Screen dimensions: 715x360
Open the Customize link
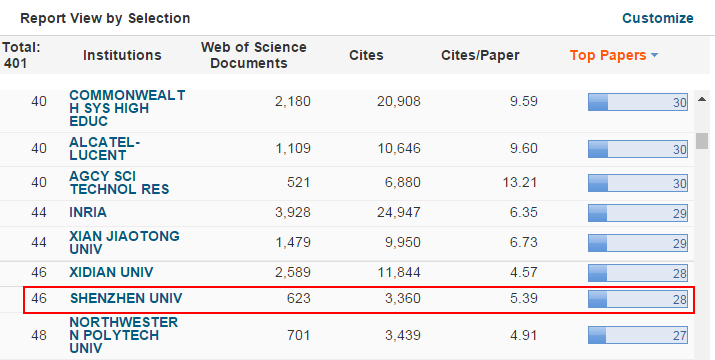point(658,18)
